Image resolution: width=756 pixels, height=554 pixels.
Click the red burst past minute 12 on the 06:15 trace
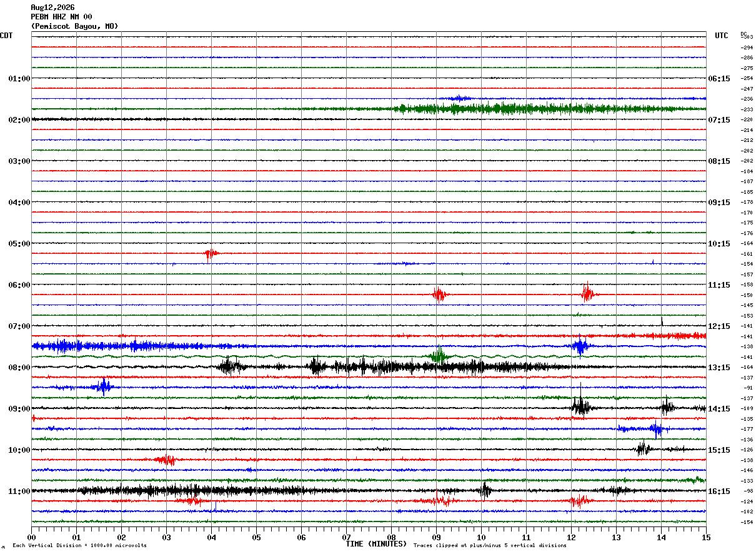(x=587, y=293)
